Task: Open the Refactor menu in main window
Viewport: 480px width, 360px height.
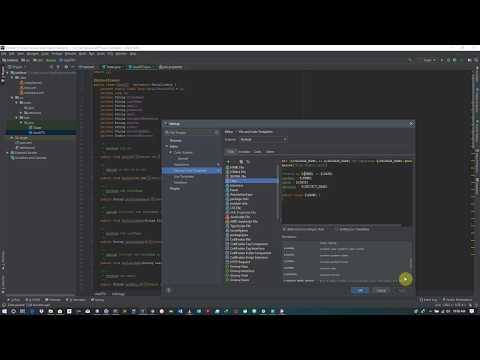Action: click(70, 54)
